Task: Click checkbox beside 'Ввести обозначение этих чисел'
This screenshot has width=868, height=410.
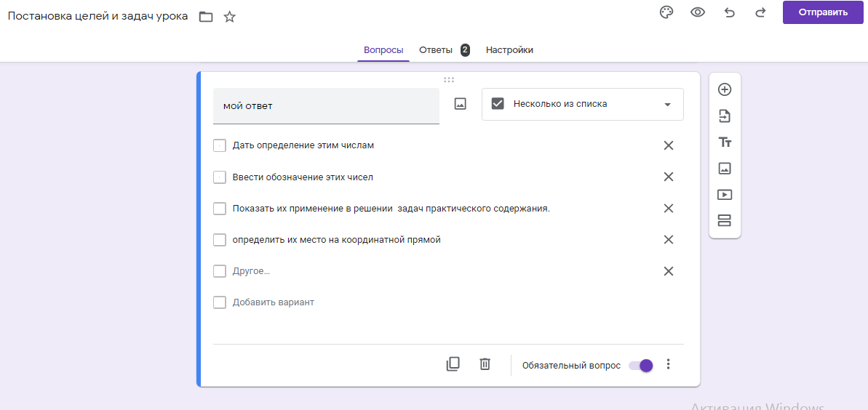Action: tap(220, 177)
